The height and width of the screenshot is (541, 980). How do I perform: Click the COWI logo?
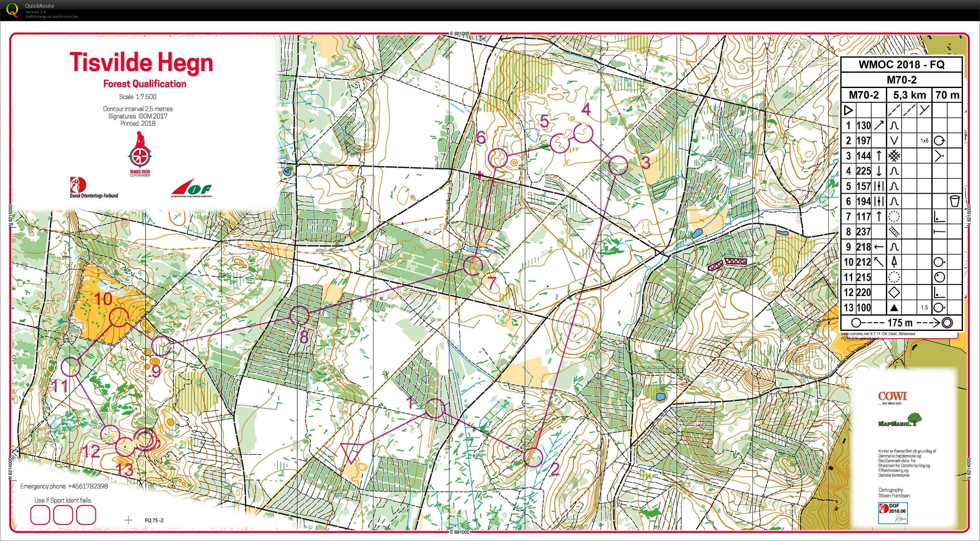coord(893,397)
